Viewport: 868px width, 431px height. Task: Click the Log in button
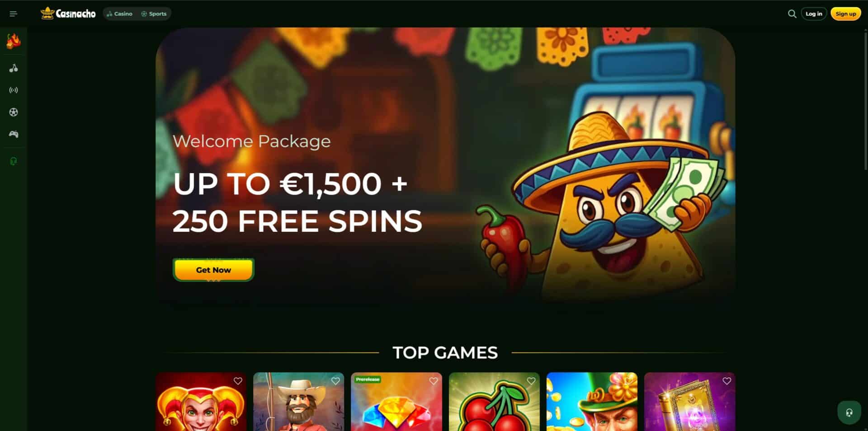[814, 14]
